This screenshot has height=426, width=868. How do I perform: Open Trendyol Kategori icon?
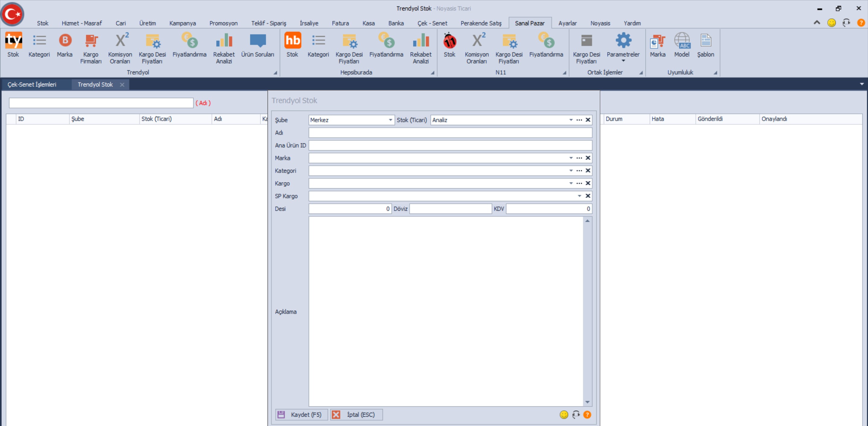pyautogui.click(x=39, y=45)
